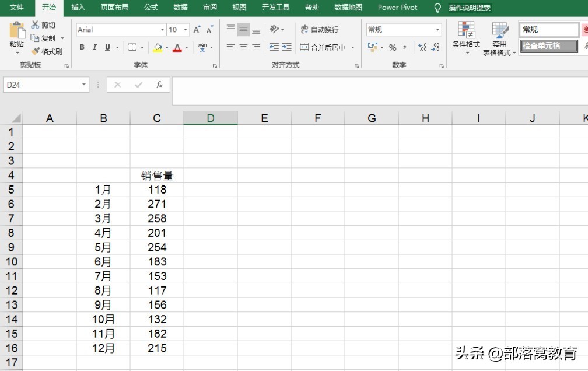Increase font size with larger A

(x=197, y=30)
